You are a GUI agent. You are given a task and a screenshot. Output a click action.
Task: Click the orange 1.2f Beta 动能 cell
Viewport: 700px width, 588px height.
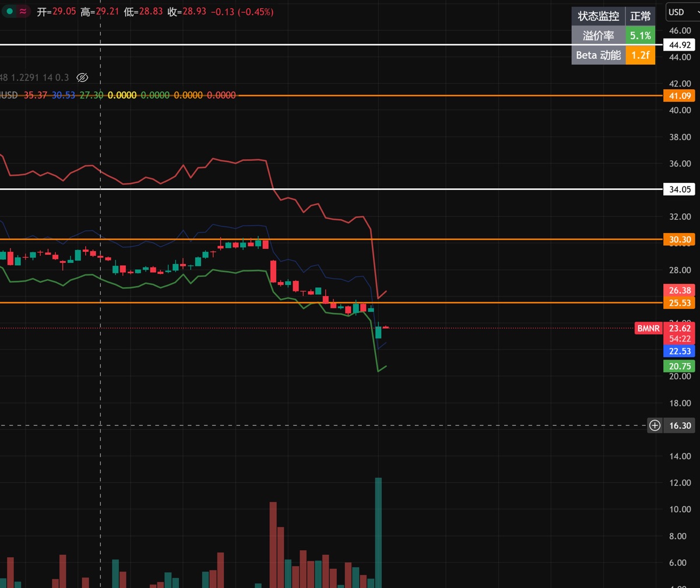point(641,55)
